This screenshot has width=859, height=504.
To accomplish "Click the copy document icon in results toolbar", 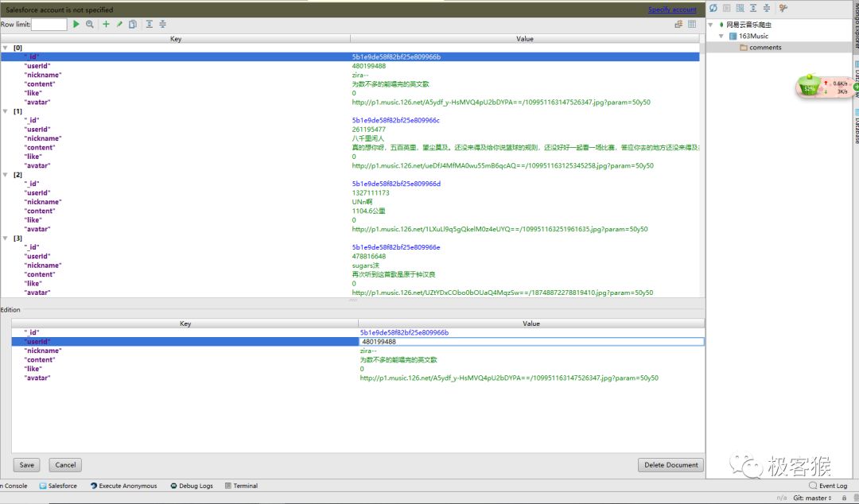I will pyautogui.click(x=133, y=24).
